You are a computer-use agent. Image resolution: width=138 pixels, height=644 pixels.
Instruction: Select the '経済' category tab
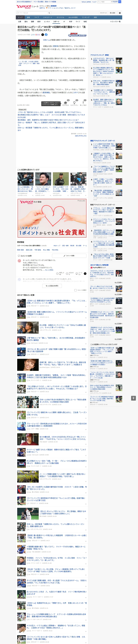click(39, 21)
